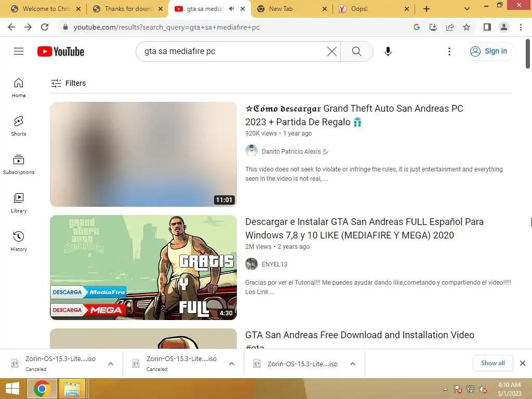Close the downloads bar
This screenshot has width=532, height=399.
(523, 363)
